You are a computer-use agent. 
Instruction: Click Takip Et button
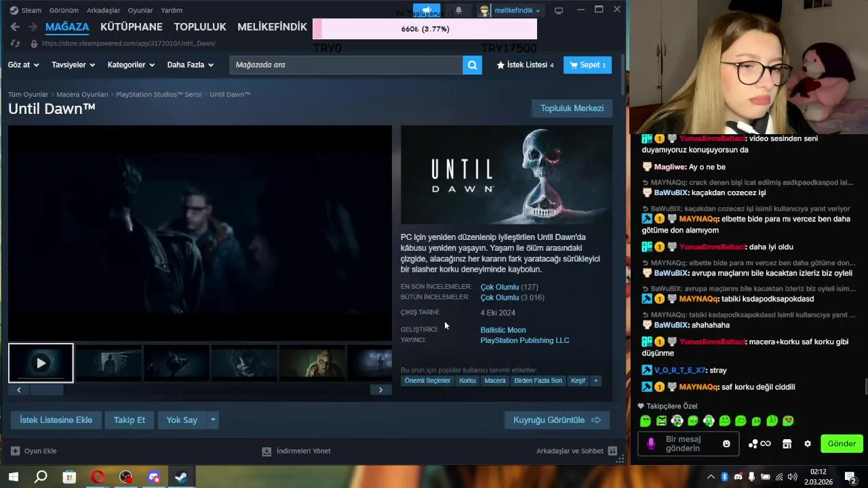coord(130,420)
